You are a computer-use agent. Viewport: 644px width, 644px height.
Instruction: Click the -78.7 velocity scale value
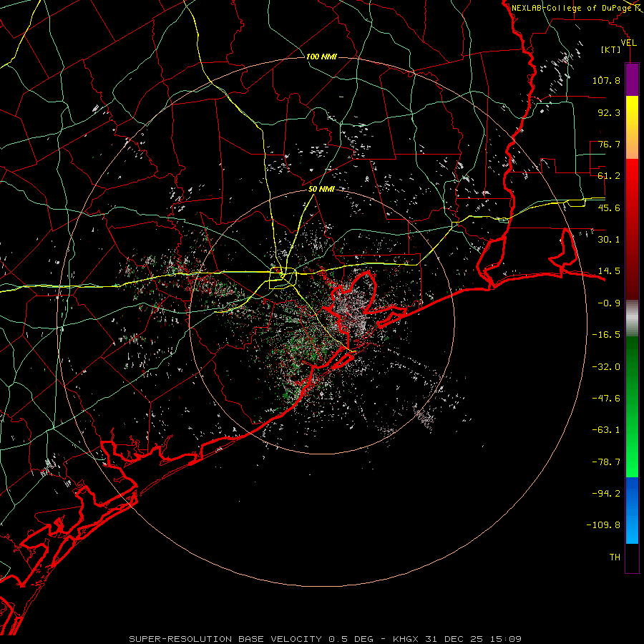click(x=606, y=462)
